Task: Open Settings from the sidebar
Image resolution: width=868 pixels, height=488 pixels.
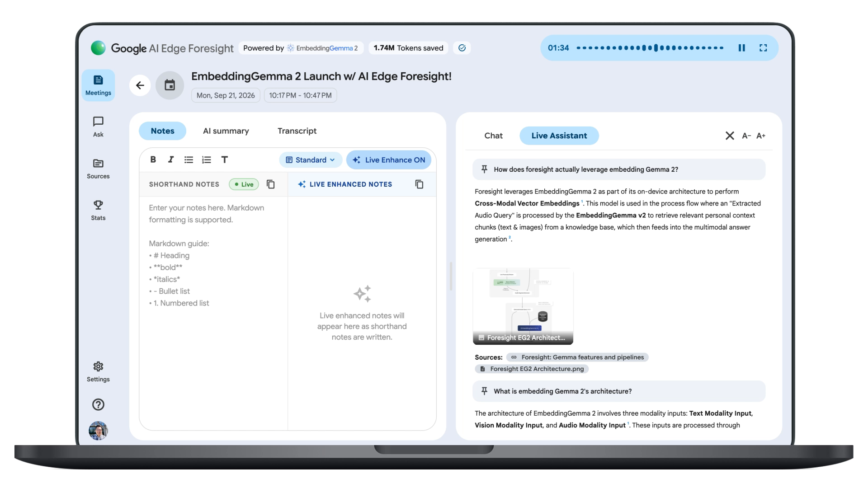Action: point(98,372)
